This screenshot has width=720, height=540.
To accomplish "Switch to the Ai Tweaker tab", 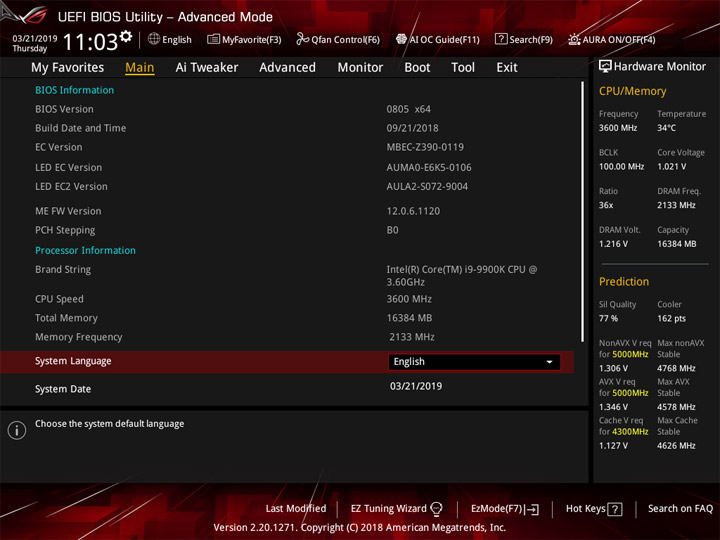I will pos(207,68).
